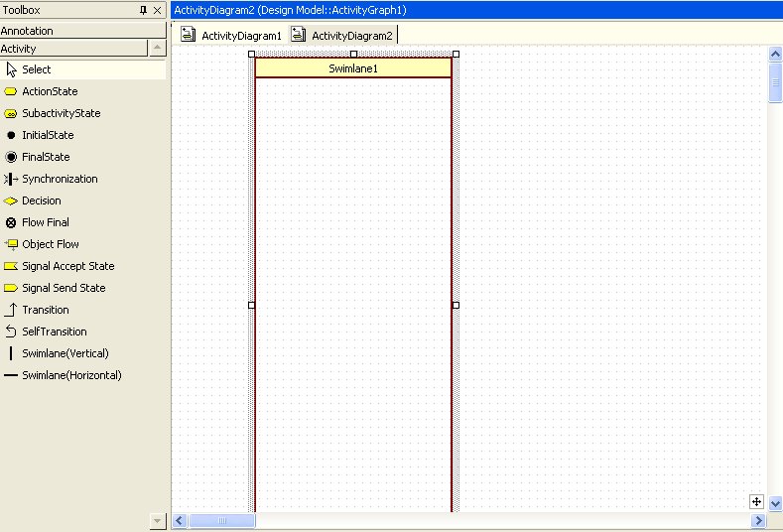The image size is (783, 532).
Task: Click the ActivityDiagram2 title bar text
Action: point(290,10)
